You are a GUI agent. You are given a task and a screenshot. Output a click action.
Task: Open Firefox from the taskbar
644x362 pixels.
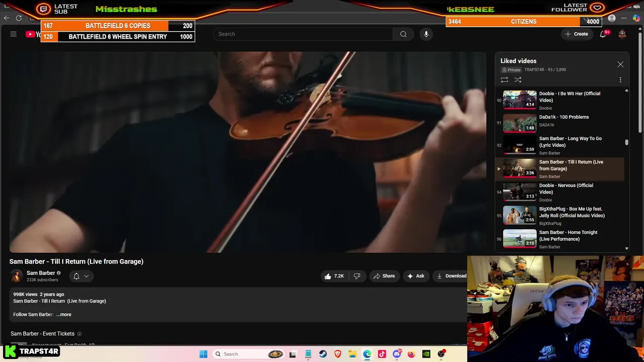(412, 354)
